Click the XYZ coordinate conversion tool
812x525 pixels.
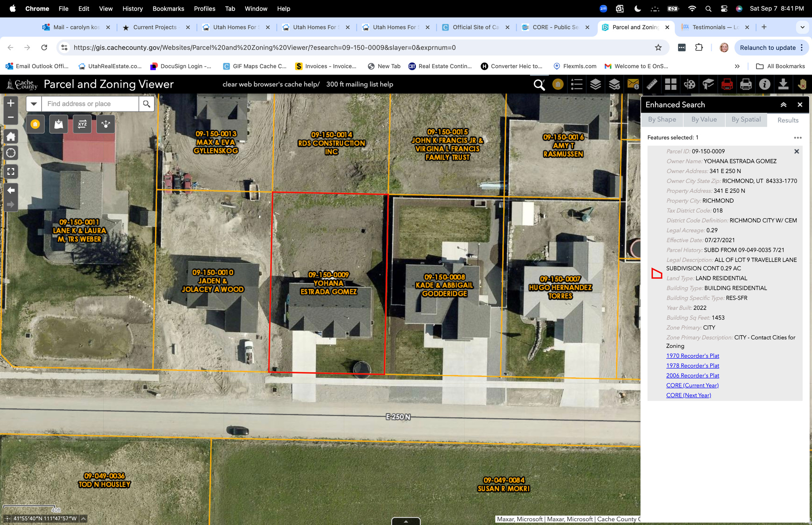(x=82, y=124)
